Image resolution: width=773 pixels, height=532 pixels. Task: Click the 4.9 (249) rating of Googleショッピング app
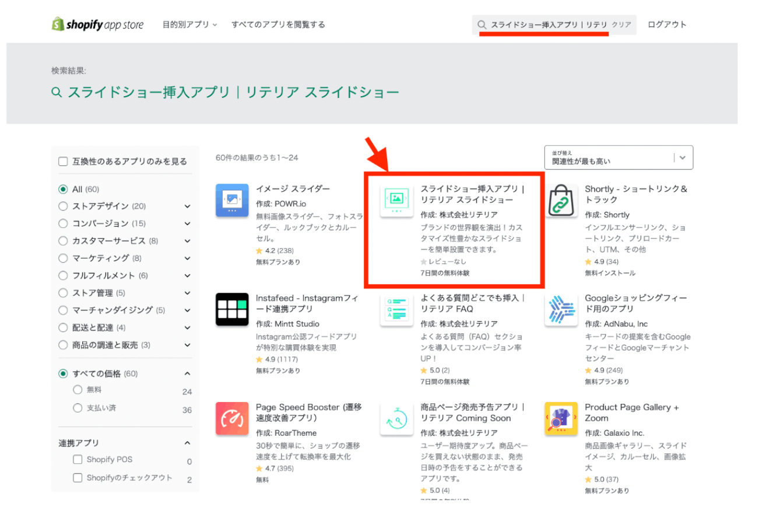click(604, 371)
